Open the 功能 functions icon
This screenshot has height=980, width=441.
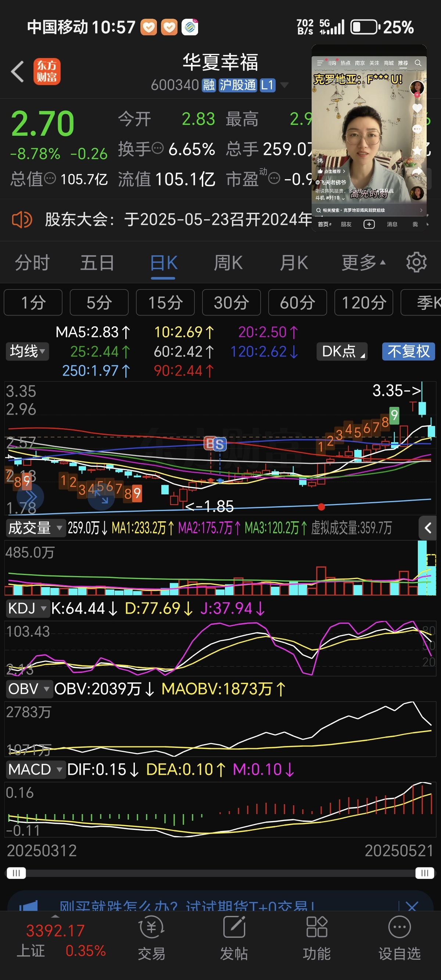coord(317,937)
